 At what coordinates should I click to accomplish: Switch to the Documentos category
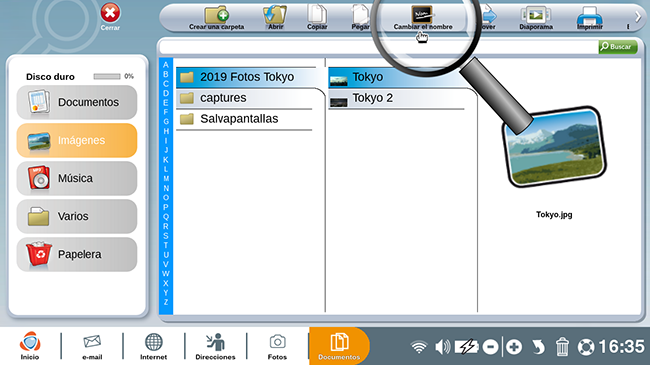point(77,102)
